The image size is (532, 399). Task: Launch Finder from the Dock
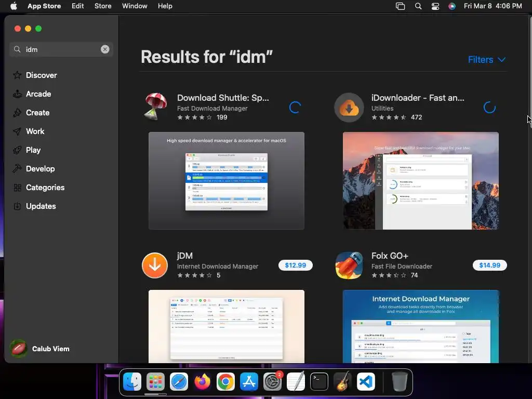[x=132, y=382]
